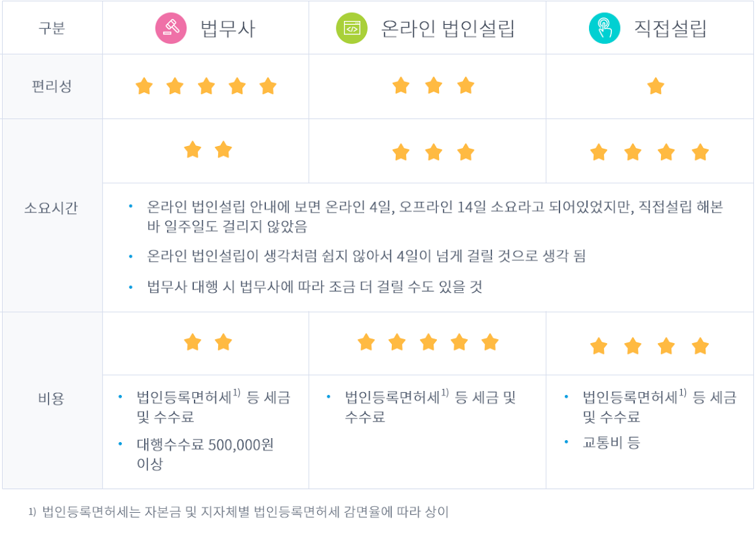Click the teal hand-touch 직접설립 icon
756x537 pixels.
[604, 28]
